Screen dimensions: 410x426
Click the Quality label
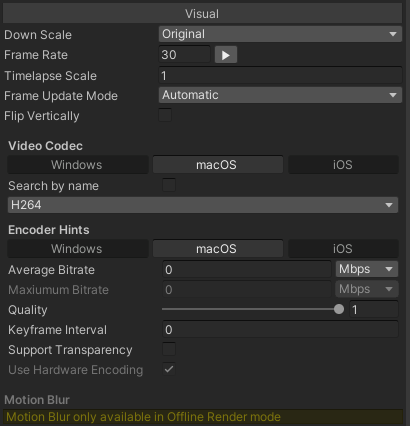click(28, 310)
